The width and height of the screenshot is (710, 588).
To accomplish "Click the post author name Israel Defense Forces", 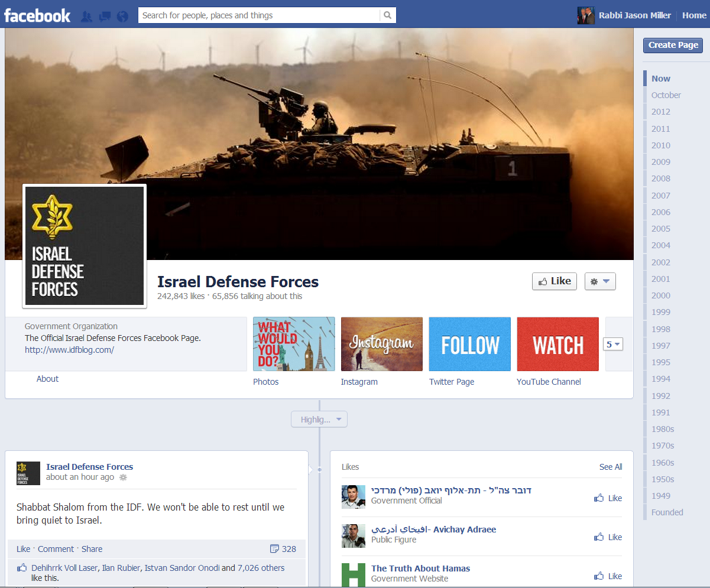I will (x=89, y=467).
